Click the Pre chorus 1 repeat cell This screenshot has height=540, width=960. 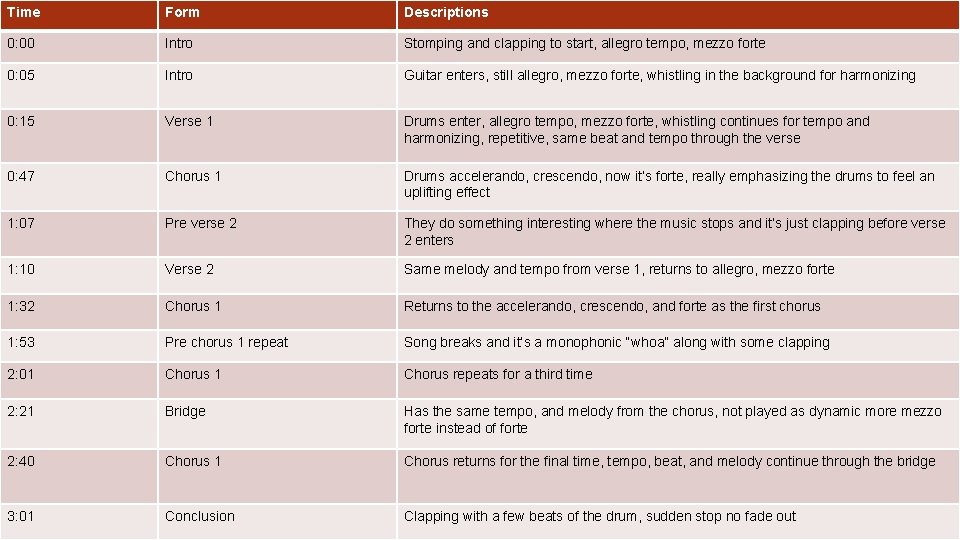pos(226,342)
